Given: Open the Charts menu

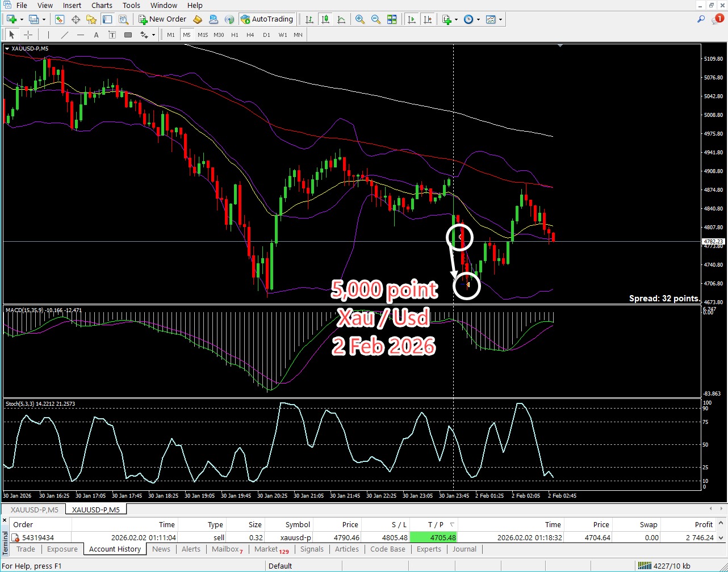Looking at the screenshot, I should 102,5.
